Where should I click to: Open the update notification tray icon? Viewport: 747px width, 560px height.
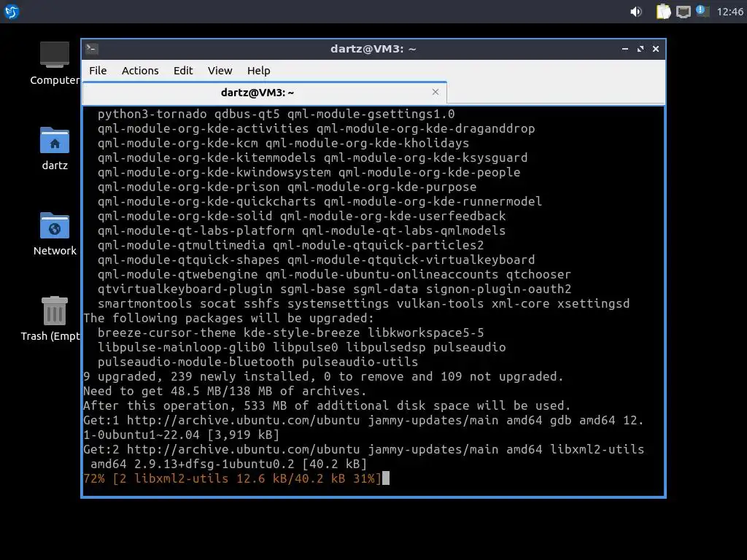[x=703, y=11]
